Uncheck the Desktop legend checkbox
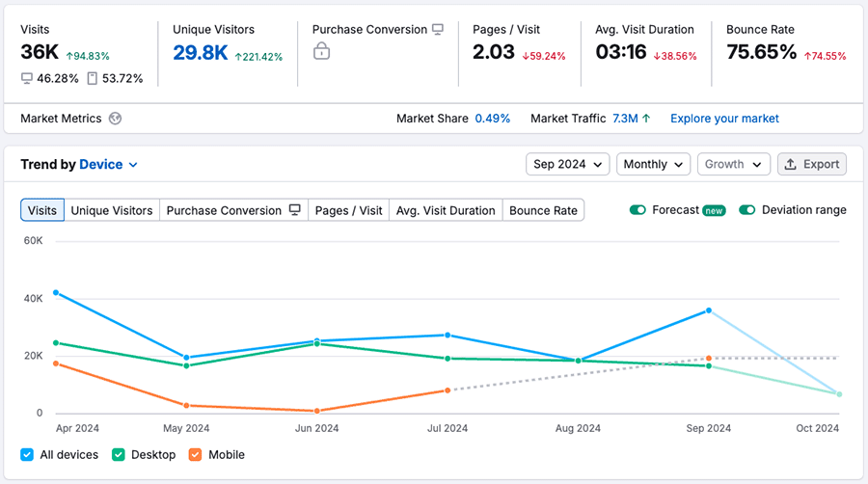This screenshot has height=484, width=868. [x=118, y=455]
